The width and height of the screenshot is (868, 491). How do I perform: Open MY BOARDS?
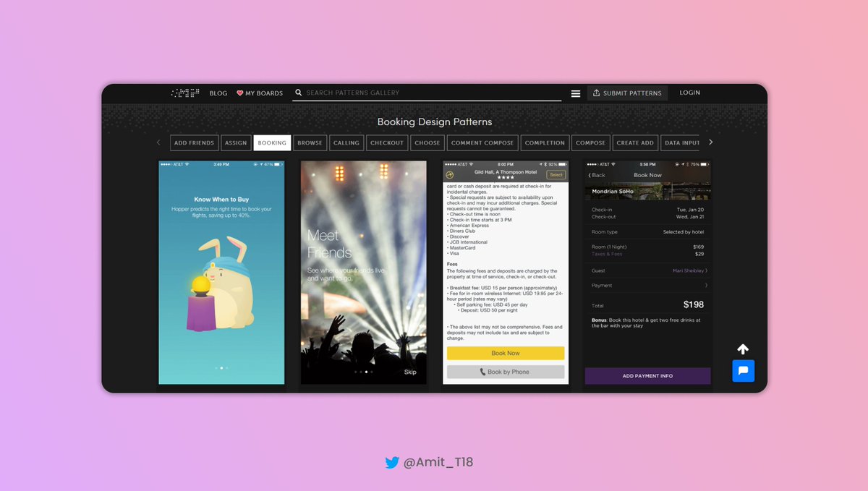(x=264, y=93)
